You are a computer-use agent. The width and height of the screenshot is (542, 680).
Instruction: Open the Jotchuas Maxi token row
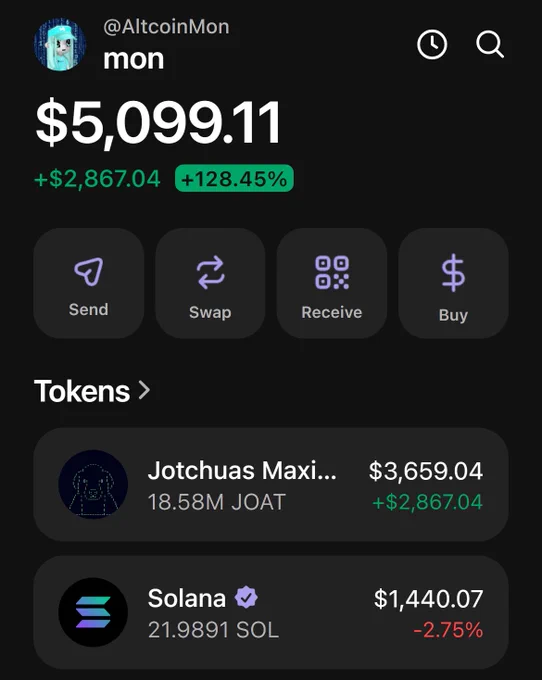[271, 484]
